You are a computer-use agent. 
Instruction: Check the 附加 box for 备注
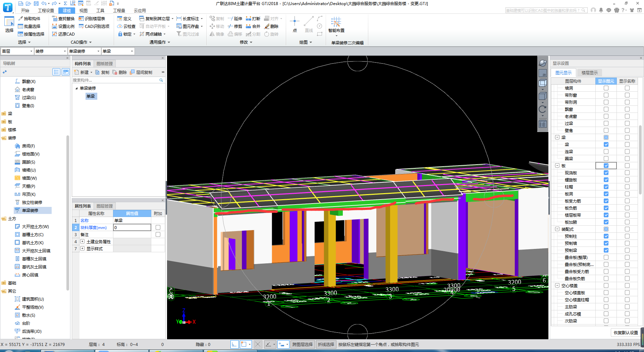pyautogui.click(x=158, y=234)
